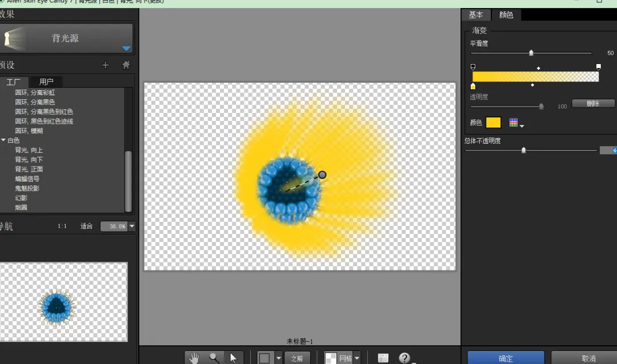Open the 网格 background dropdown arrow

pos(357,358)
